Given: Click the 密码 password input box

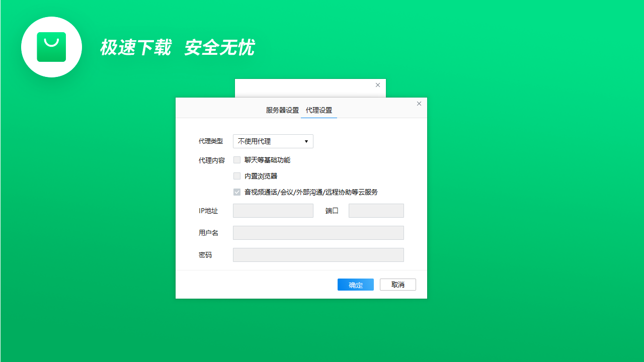Looking at the screenshot, I should coord(318,254).
